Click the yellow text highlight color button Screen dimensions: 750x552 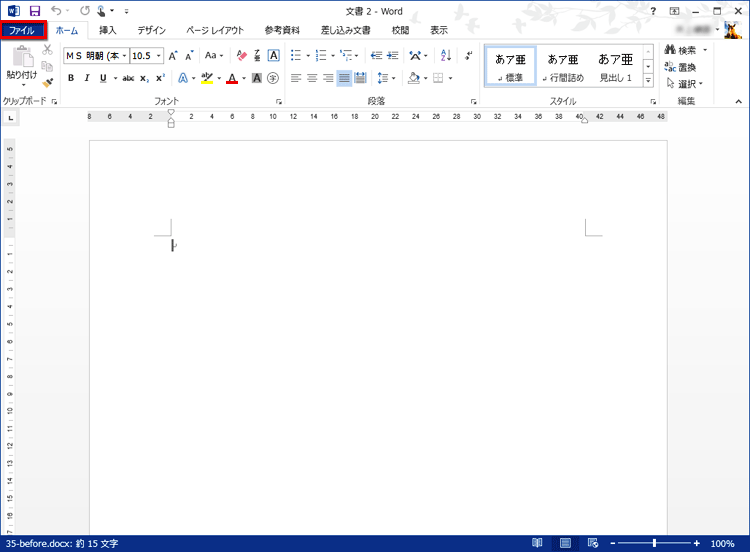pyautogui.click(x=207, y=78)
